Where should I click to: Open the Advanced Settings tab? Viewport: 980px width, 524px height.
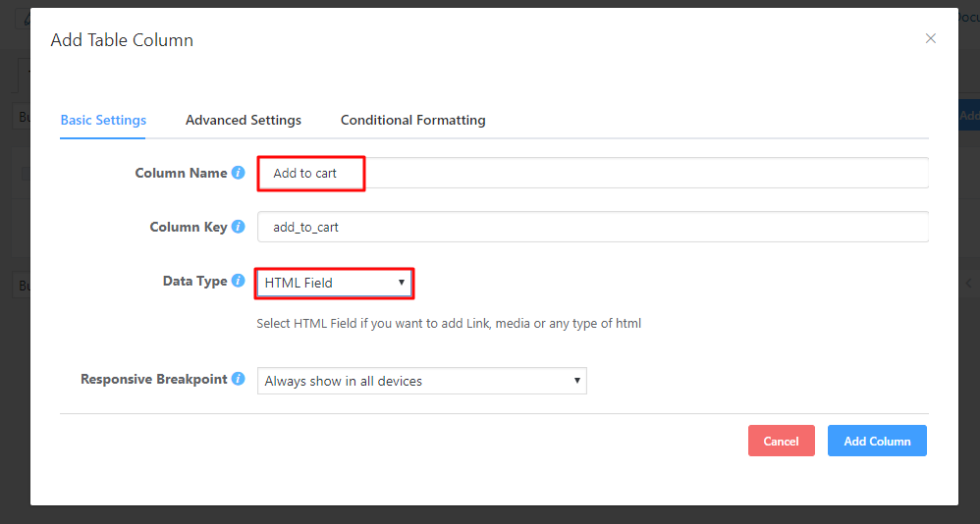point(244,120)
